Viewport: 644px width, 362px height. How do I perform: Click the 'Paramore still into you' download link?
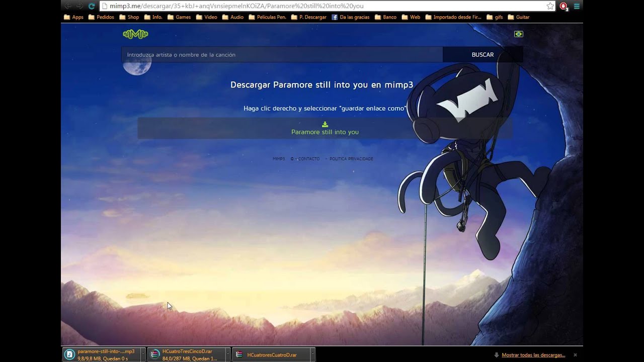click(x=325, y=132)
